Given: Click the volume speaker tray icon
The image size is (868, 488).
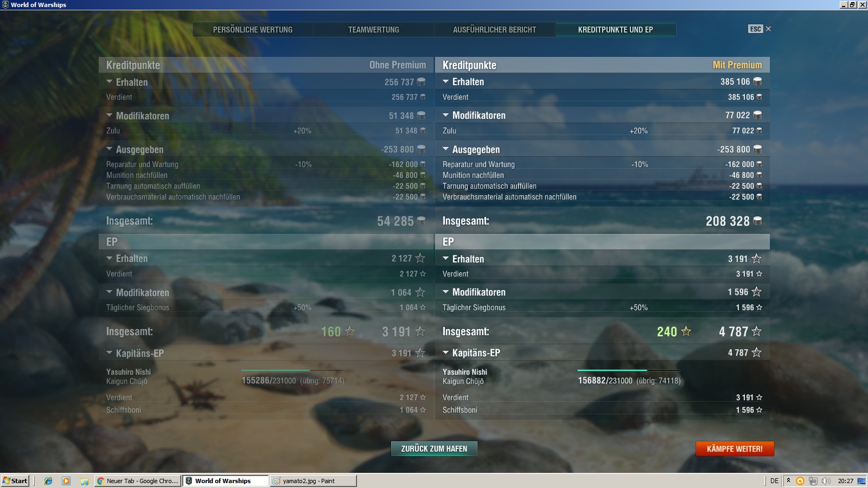Looking at the screenshot, I should point(826,481).
